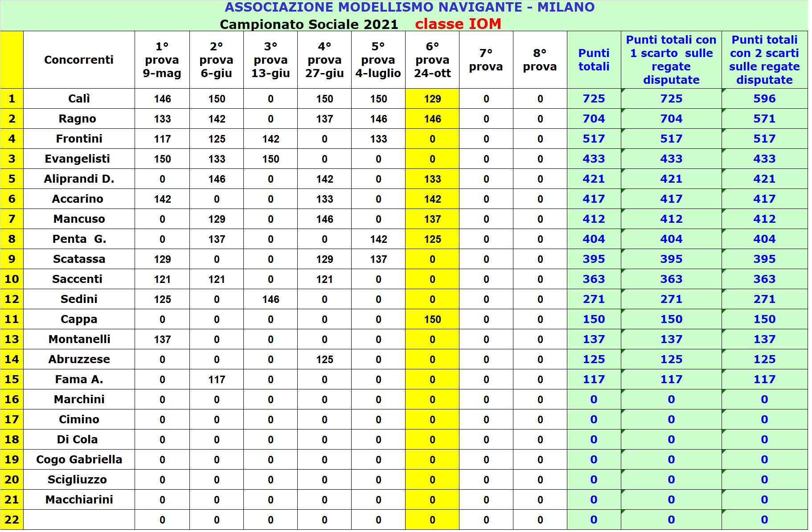Click competitor name 'Evangelisti'
Screen dimensions: 812x532
point(78,159)
